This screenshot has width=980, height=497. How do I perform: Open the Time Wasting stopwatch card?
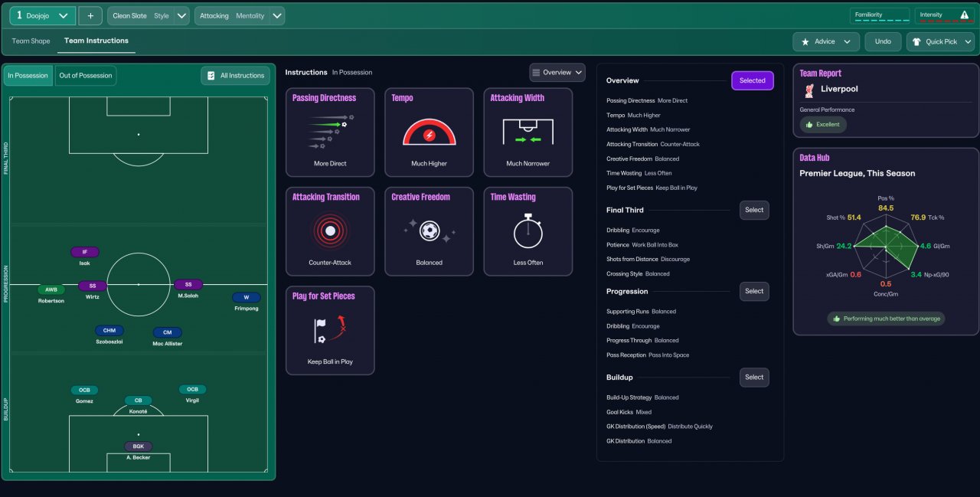click(x=528, y=231)
